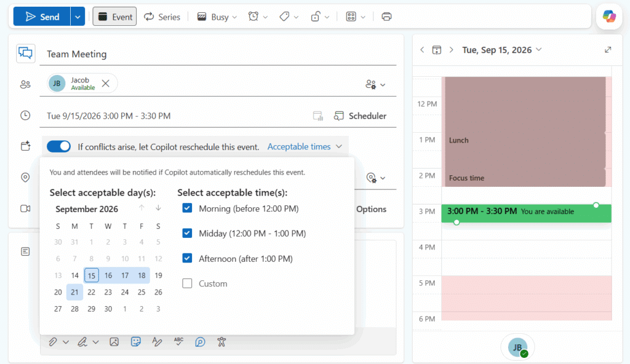The width and height of the screenshot is (630, 364).
Task: Select September 15 in the calendar
Action: pyautogui.click(x=92, y=275)
